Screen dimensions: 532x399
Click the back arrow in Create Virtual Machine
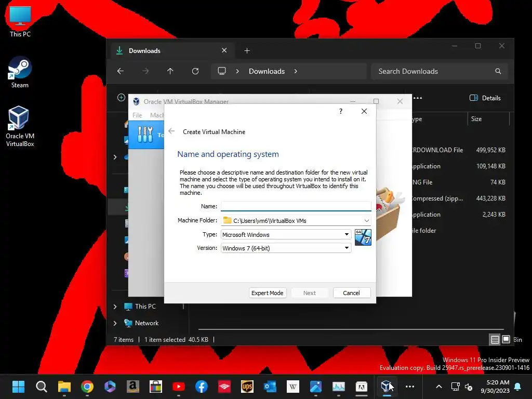tap(171, 131)
